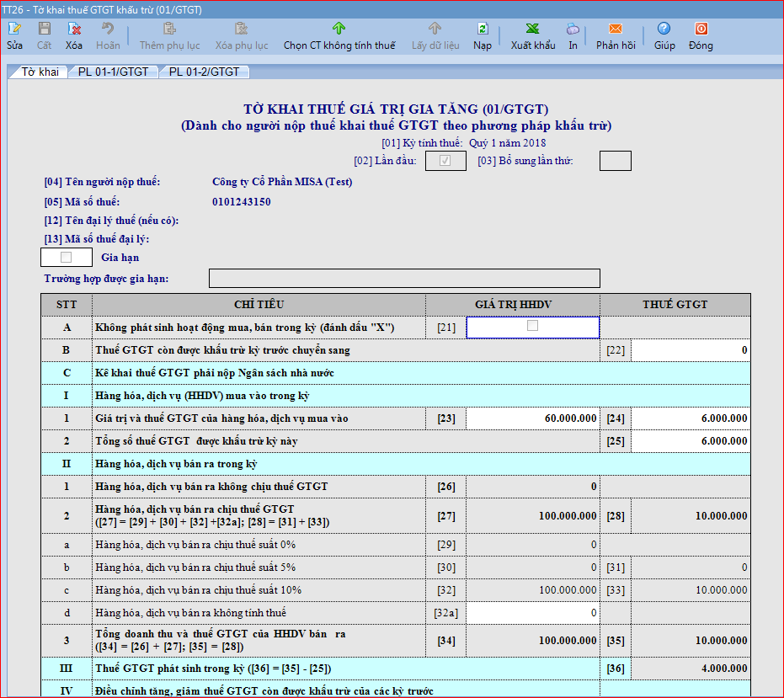The height and width of the screenshot is (698, 784).
Task: Click the [36] value 4.000.000
Action: tap(691, 669)
